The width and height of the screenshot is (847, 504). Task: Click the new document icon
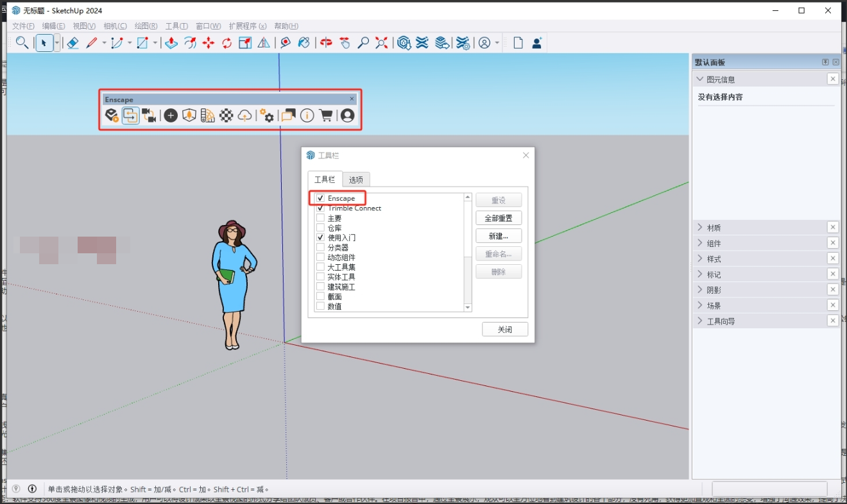pos(518,43)
